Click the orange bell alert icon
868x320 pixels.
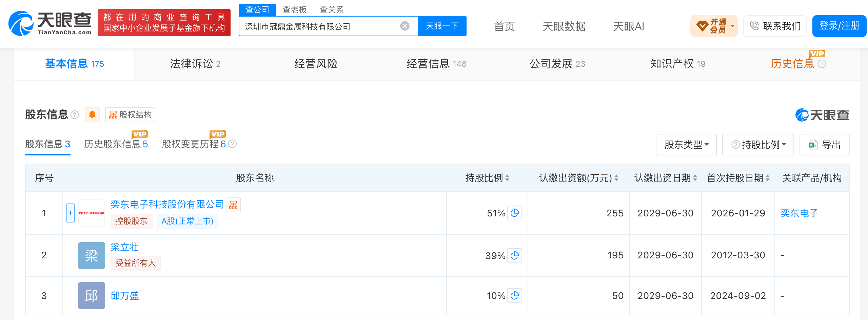coord(92,115)
